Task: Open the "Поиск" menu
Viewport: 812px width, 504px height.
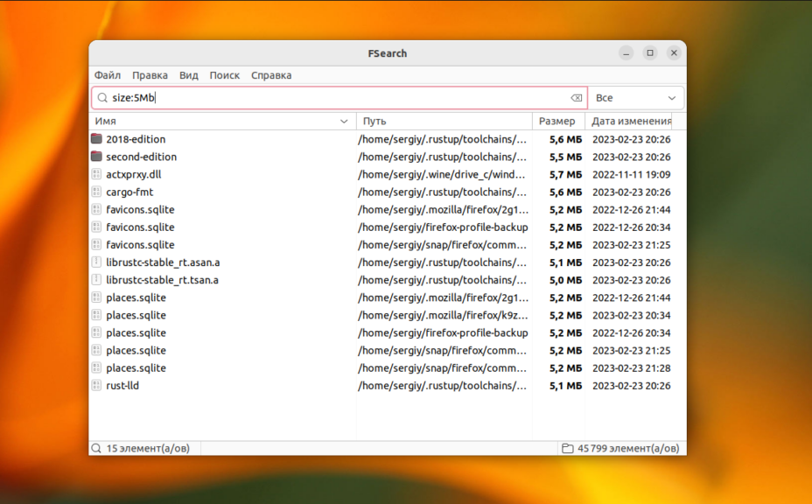Action: pos(224,75)
